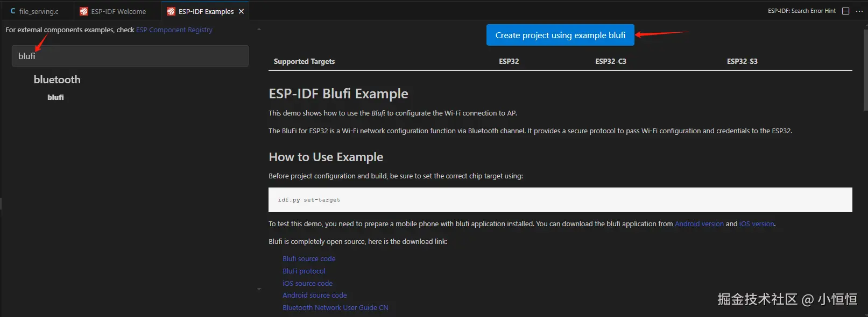
Task: Open the Android version download link
Action: [x=699, y=224]
